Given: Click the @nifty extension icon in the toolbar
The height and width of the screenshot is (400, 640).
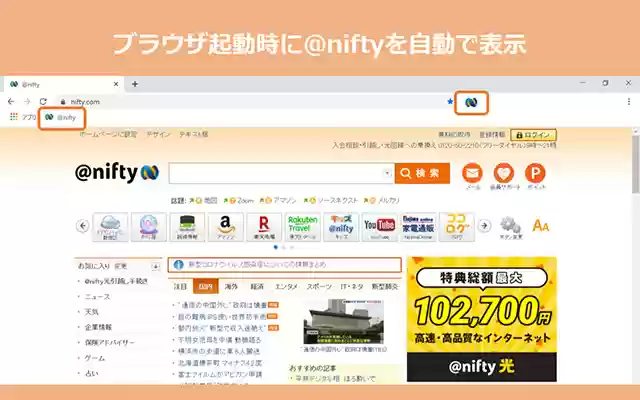Looking at the screenshot, I should pos(471,102).
